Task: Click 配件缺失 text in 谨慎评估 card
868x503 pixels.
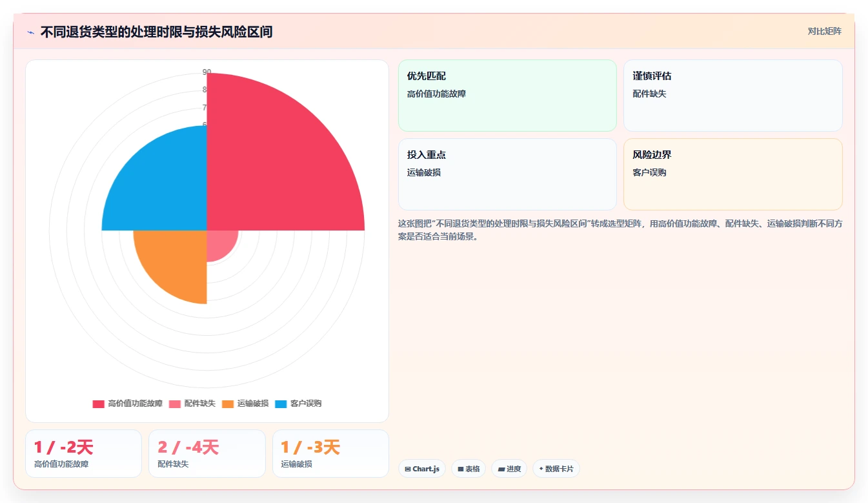Action: 649,94
